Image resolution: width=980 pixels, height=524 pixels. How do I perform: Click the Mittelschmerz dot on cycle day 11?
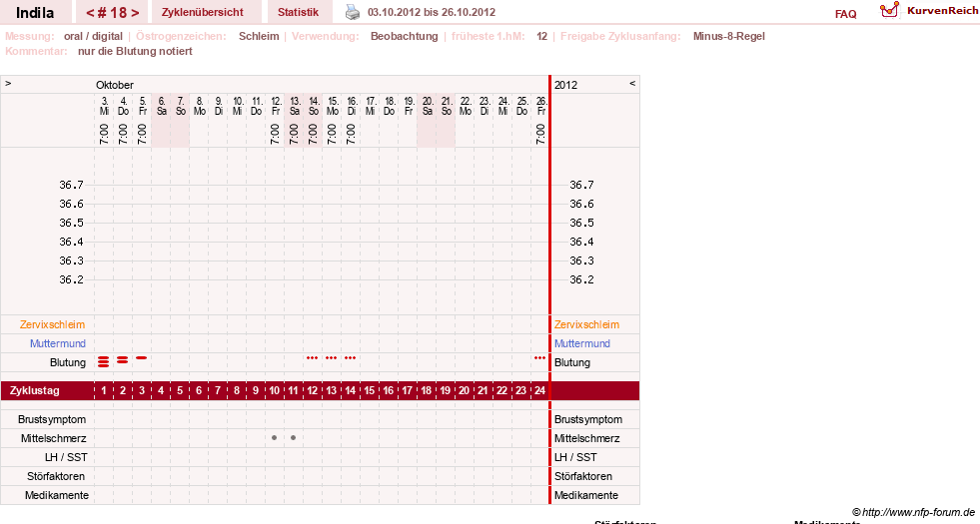pos(293,438)
